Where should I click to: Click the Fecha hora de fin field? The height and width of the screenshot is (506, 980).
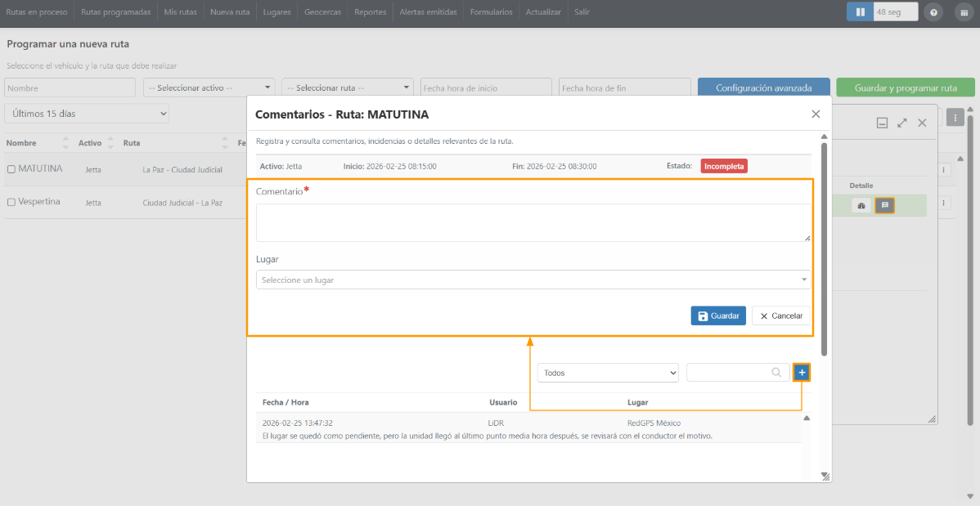(625, 87)
